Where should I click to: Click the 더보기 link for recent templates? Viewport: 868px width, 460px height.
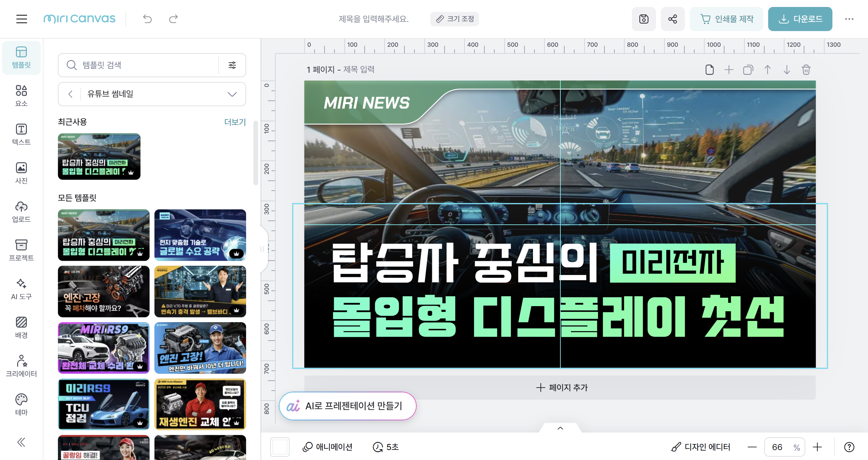click(x=235, y=122)
